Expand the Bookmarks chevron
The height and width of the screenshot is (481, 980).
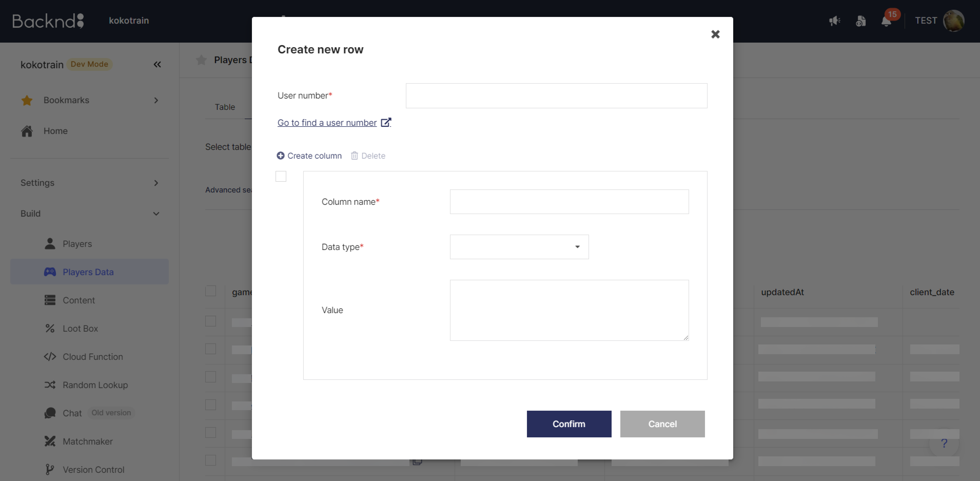(156, 100)
